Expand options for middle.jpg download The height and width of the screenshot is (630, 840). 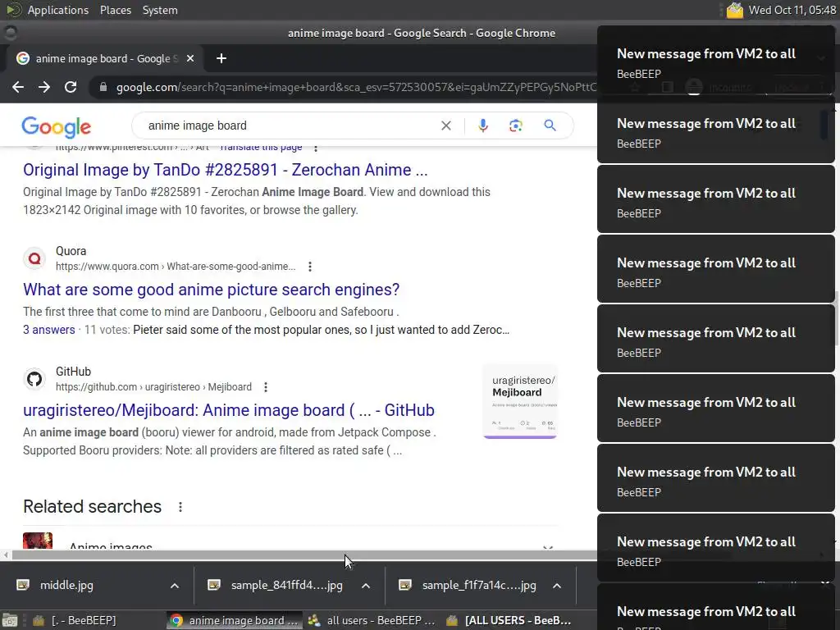(175, 586)
